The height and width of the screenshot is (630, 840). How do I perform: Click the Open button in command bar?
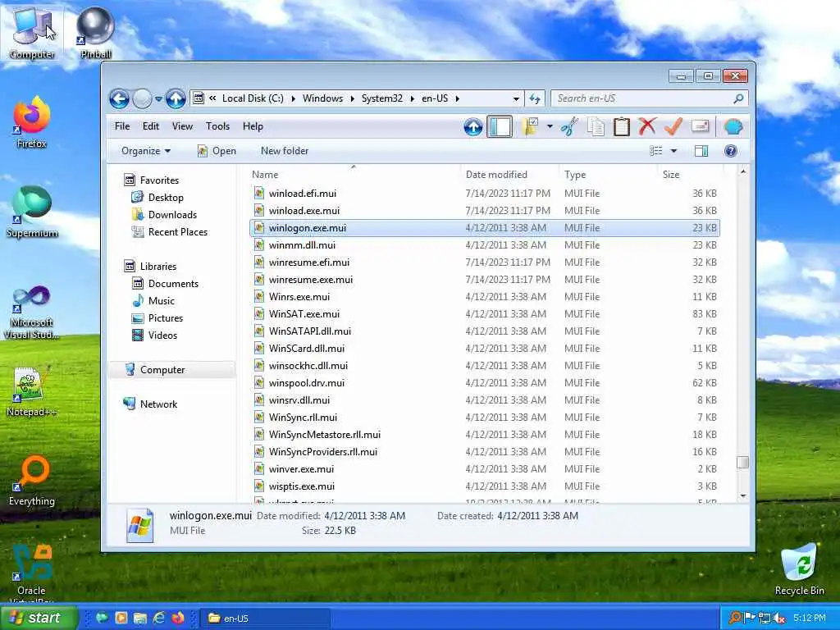click(x=217, y=151)
